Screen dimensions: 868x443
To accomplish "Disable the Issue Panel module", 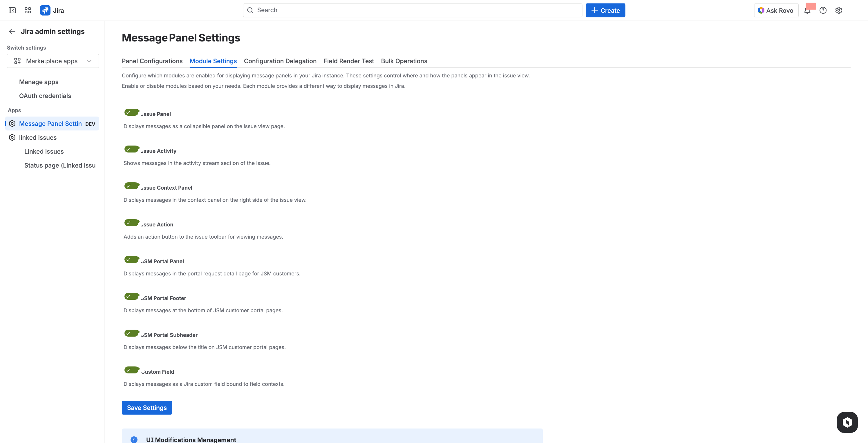I will (x=131, y=112).
